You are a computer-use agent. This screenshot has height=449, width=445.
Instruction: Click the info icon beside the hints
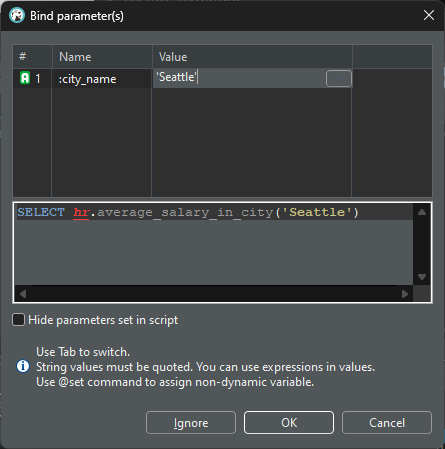[23, 366]
